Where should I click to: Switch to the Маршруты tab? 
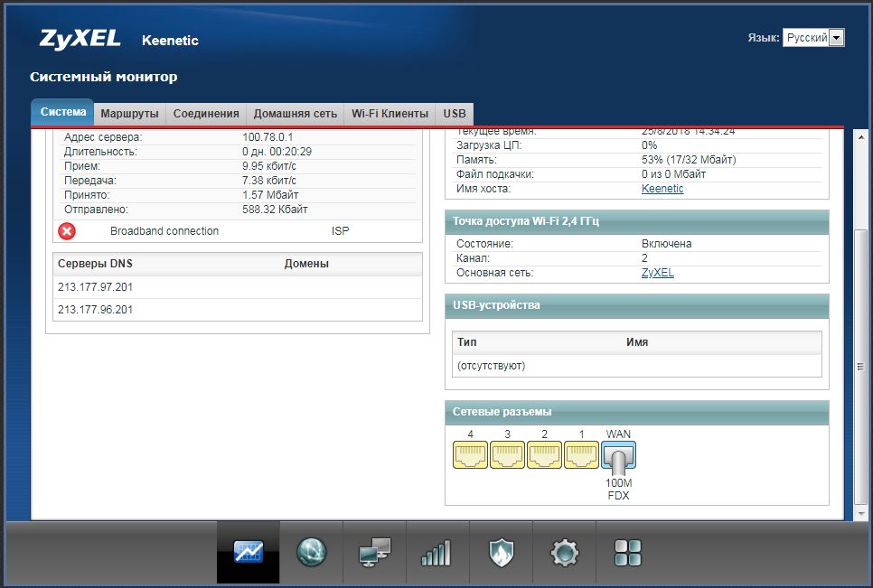coord(130,114)
